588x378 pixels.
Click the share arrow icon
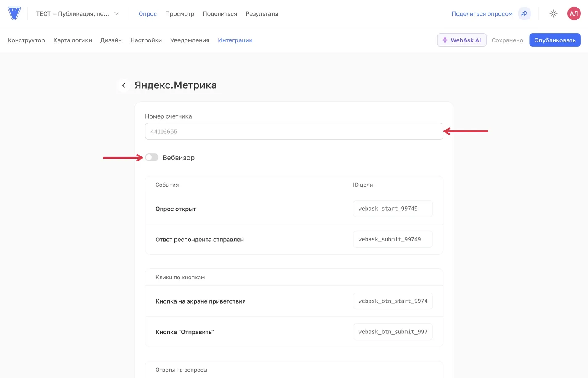point(525,13)
